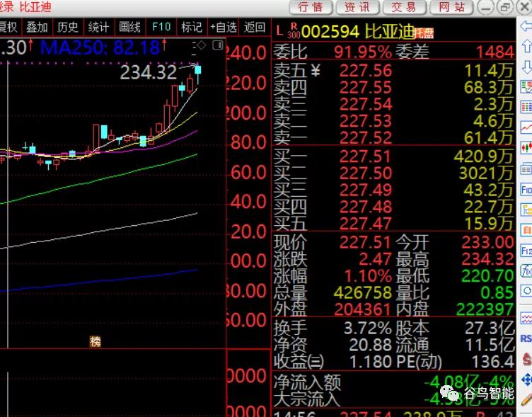The height and width of the screenshot is (417, 532).
Task: Select the 买一 227.51 order row
Action: (x=393, y=156)
